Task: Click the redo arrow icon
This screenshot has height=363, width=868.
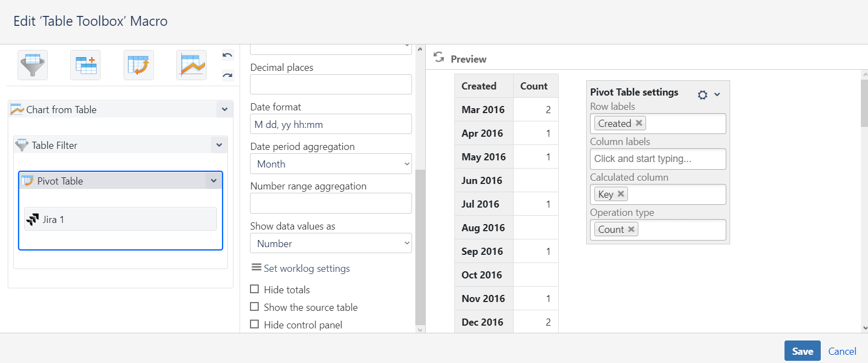Action: 227,75
